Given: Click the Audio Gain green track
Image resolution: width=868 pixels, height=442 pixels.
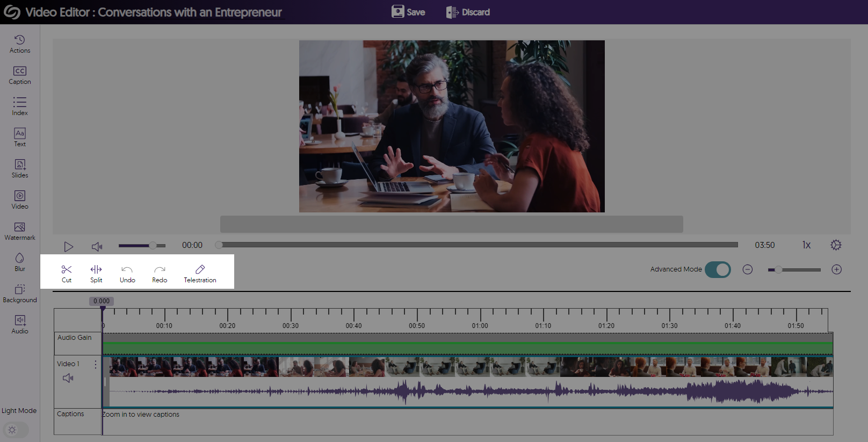Looking at the screenshot, I should (468, 344).
